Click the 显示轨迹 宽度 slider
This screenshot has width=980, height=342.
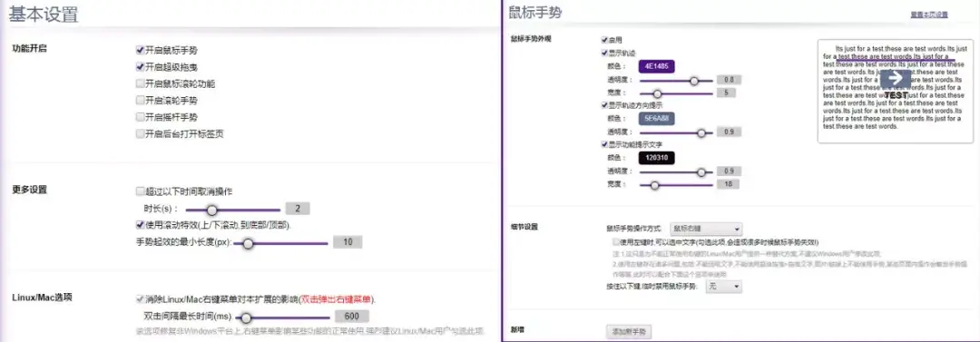676,93
